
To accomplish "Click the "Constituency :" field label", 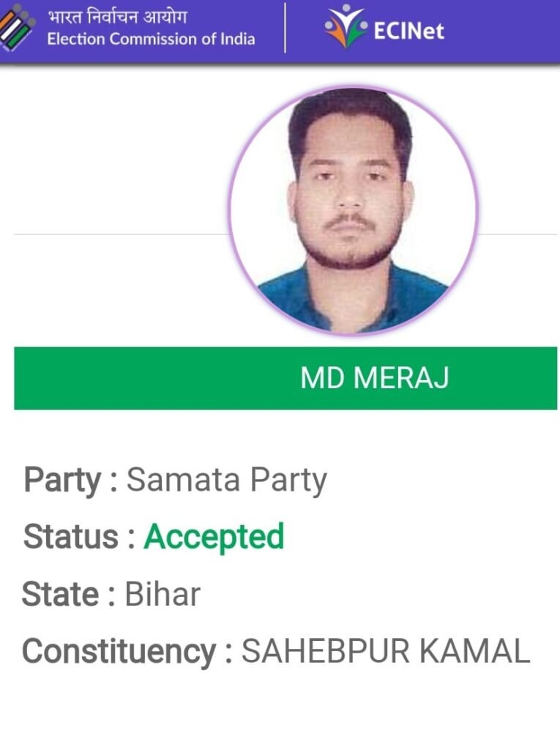I will click(x=127, y=651).
